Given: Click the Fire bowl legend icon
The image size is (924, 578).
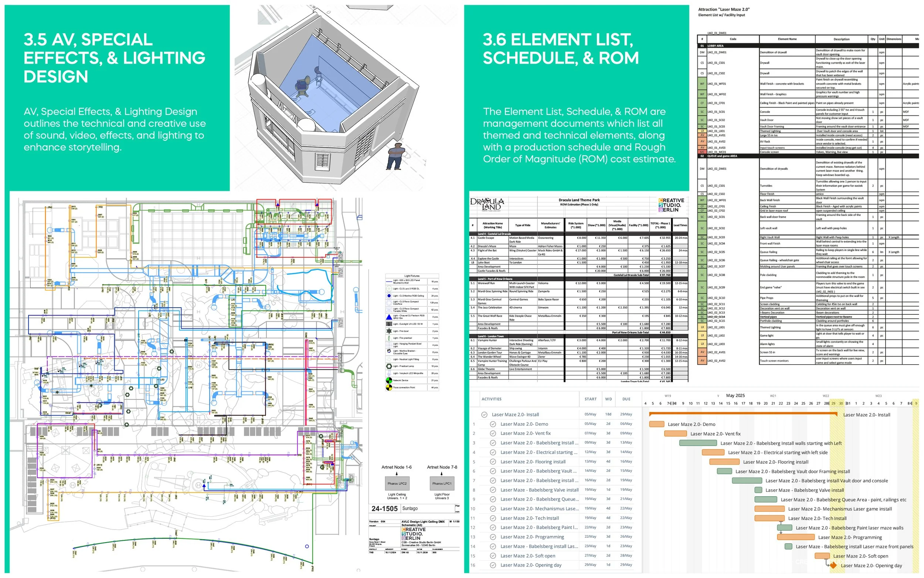Looking at the screenshot, I should tap(389, 331).
